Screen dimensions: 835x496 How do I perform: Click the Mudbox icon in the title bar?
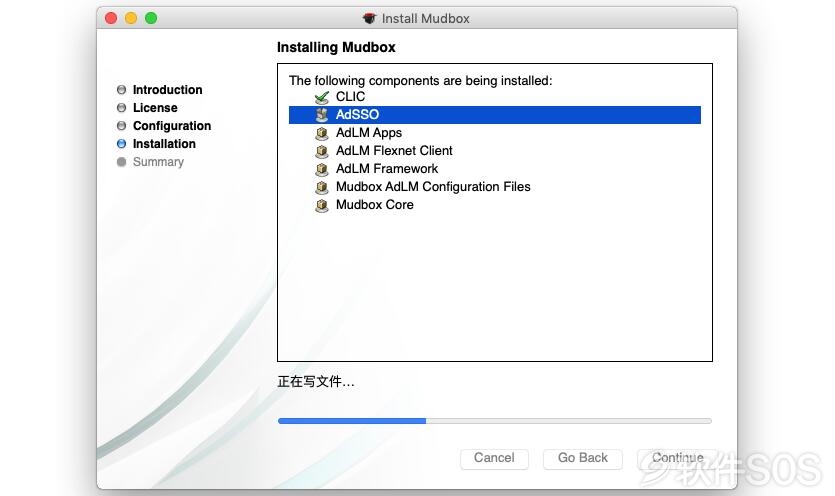pyautogui.click(x=369, y=19)
